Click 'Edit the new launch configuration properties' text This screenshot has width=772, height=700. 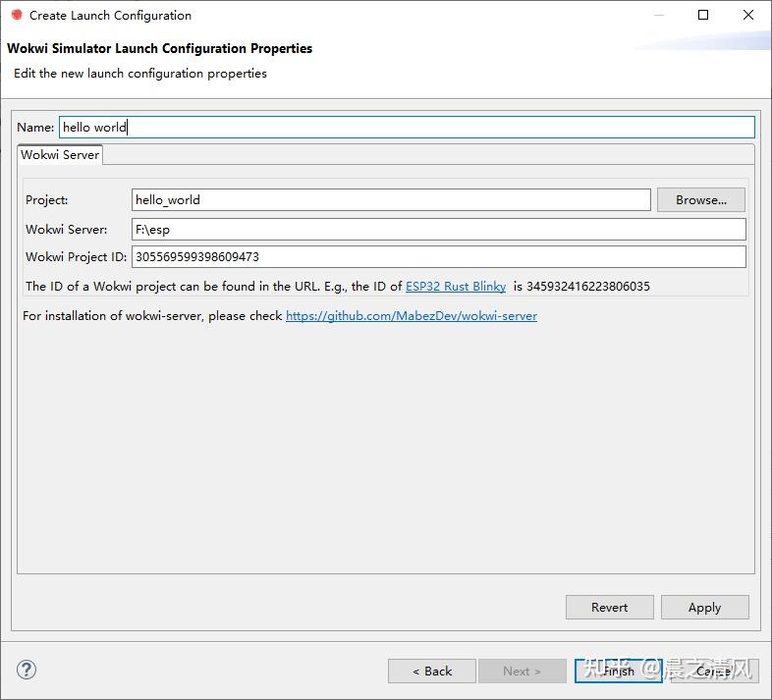click(140, 74)
